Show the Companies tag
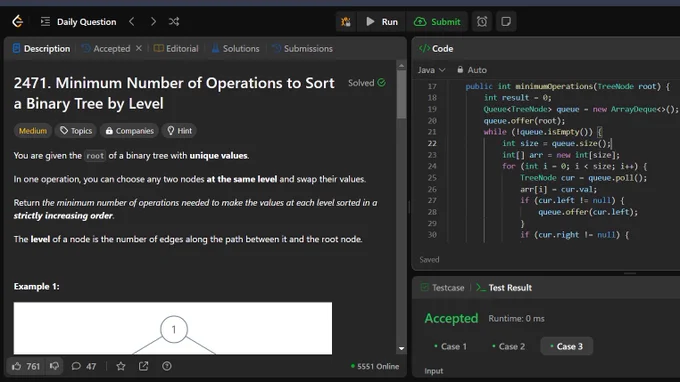The image size is (680, 382). pyautogui.click(x=129, y=131)
